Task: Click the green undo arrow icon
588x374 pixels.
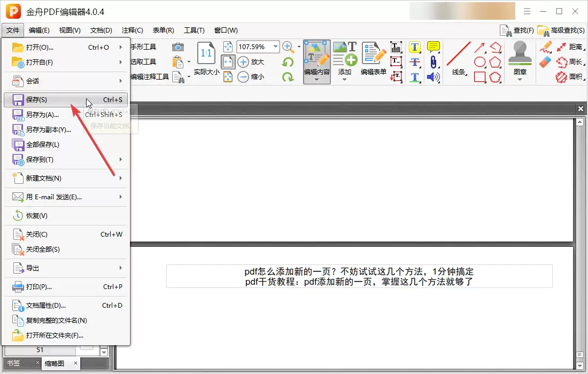Action: point(288,62)
